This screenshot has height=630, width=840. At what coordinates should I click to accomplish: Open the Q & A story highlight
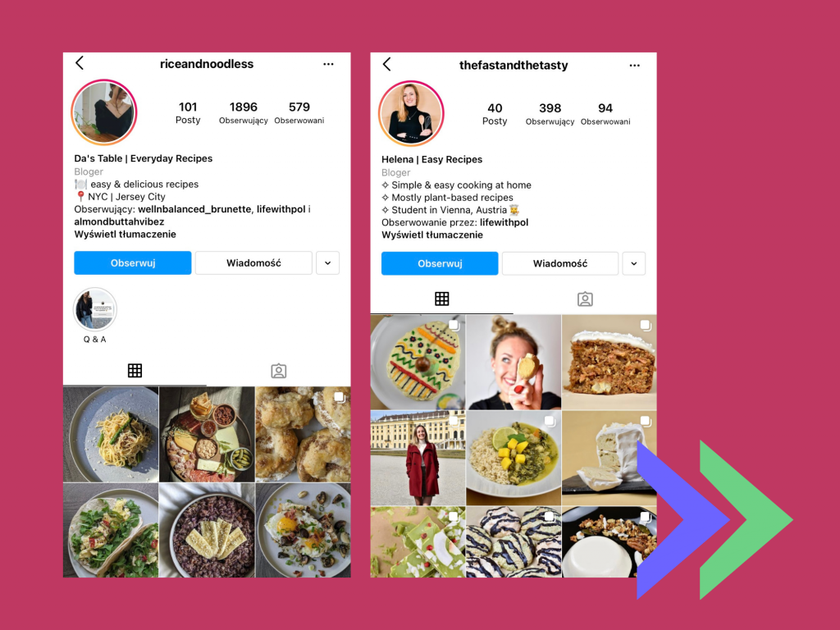pos(95,309)
